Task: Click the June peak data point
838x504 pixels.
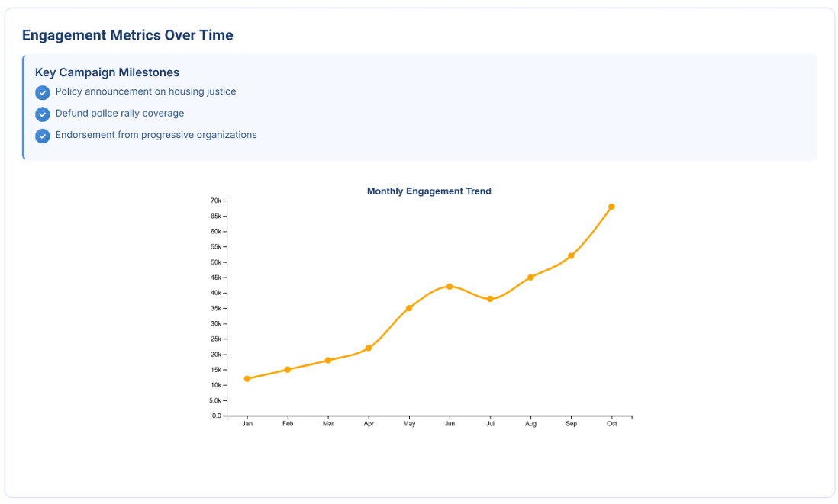Action: [450, 287]
